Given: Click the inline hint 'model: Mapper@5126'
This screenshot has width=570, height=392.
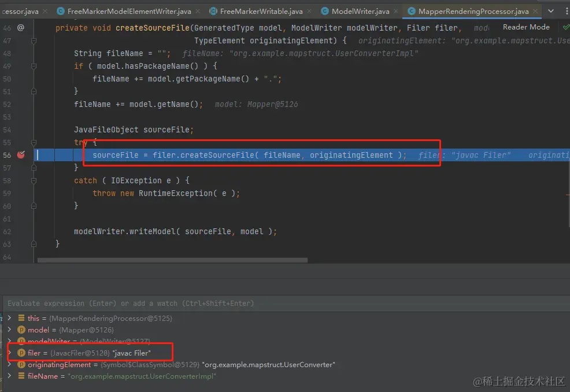Looking at the screenshot, I should [256, 105].
